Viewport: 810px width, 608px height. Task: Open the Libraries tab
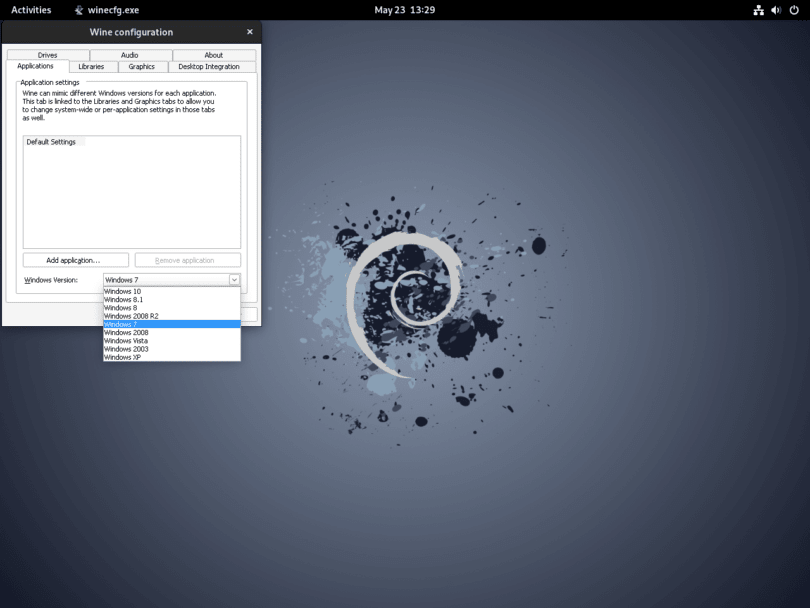91,67
